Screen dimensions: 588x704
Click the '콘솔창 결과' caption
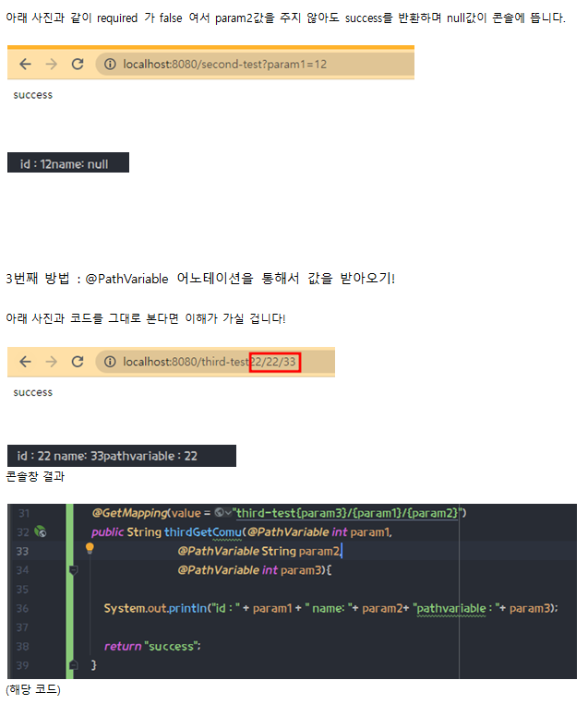click(x=35, y=476)
